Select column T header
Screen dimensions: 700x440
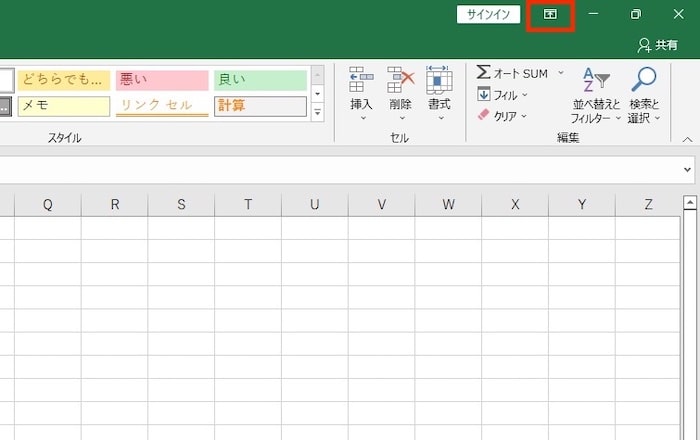point(248,205)
